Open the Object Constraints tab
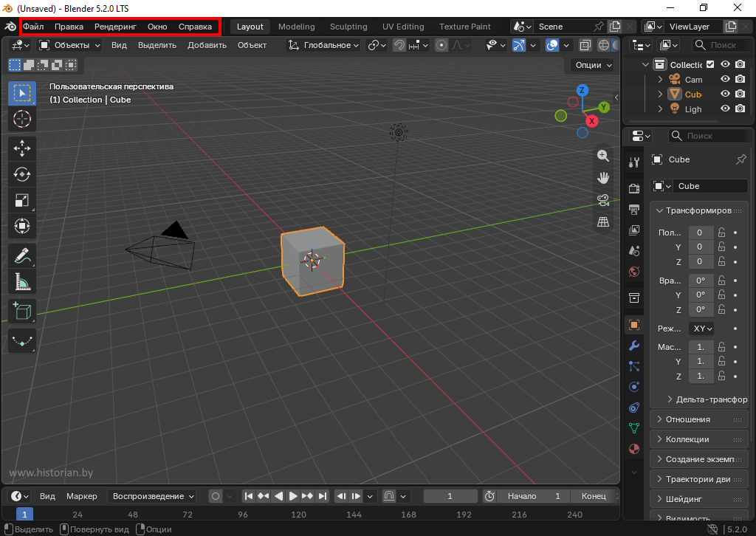This screenshot has width=756, height=536. click(634, 408)
